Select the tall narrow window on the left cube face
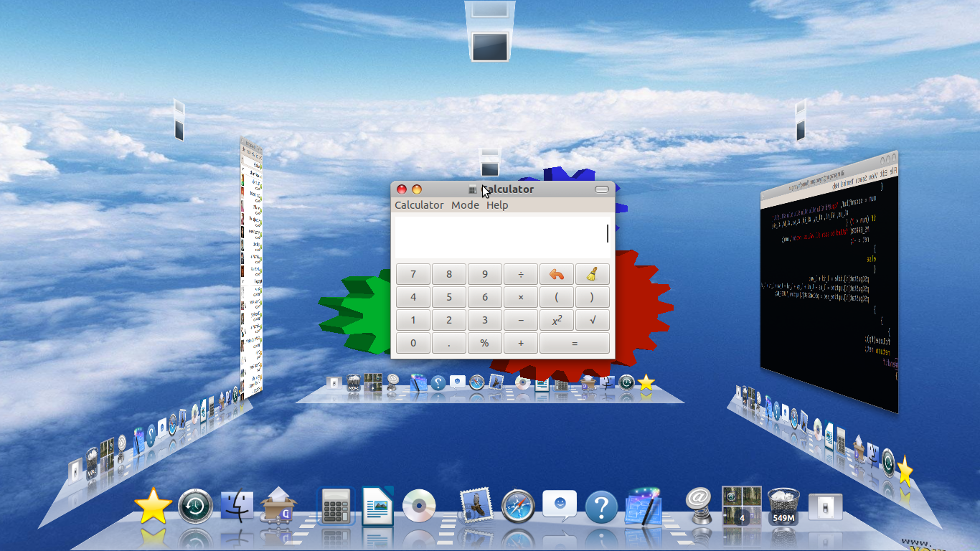980x551 pixels. click(x=251, y=267)
